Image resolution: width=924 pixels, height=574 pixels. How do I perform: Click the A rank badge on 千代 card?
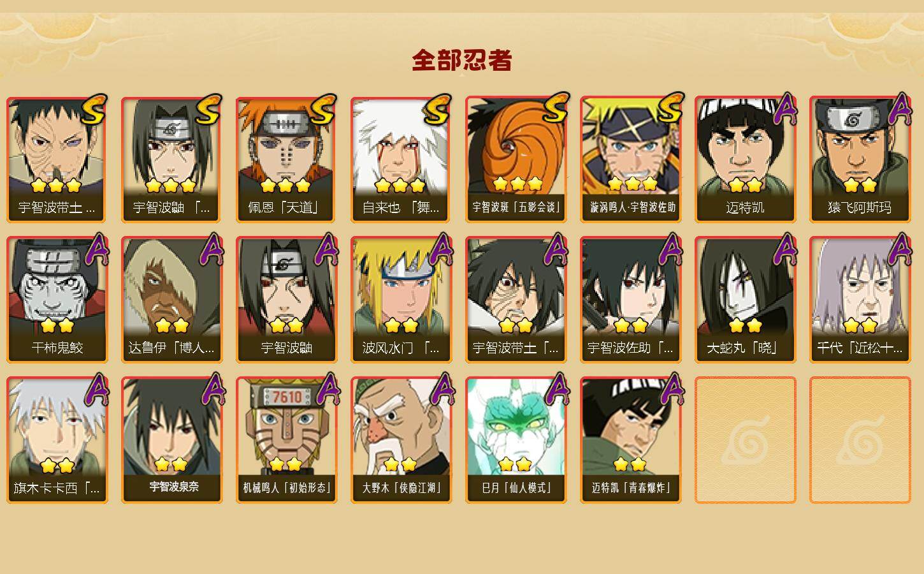tap(900, 249)
